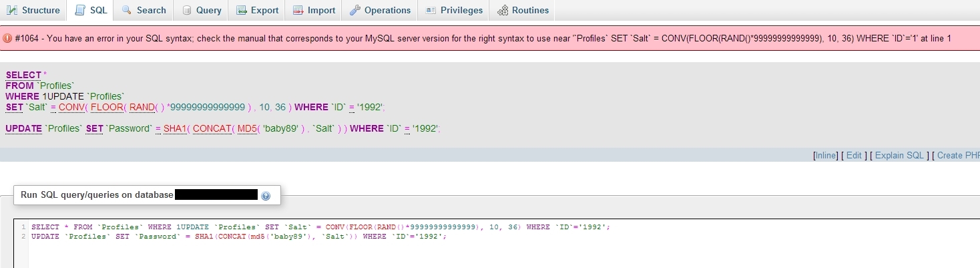
Task: Click the Export tab icon
Action: click(240, 10)
